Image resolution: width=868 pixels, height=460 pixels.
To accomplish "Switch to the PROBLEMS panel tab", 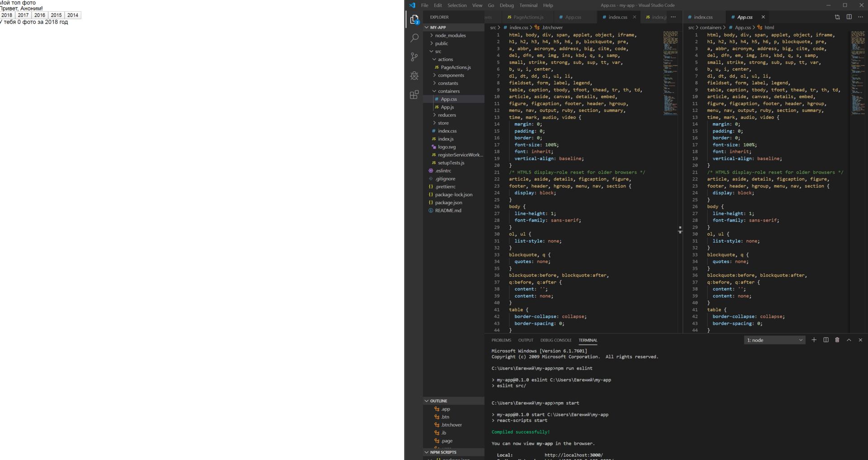I will (501, 340).
